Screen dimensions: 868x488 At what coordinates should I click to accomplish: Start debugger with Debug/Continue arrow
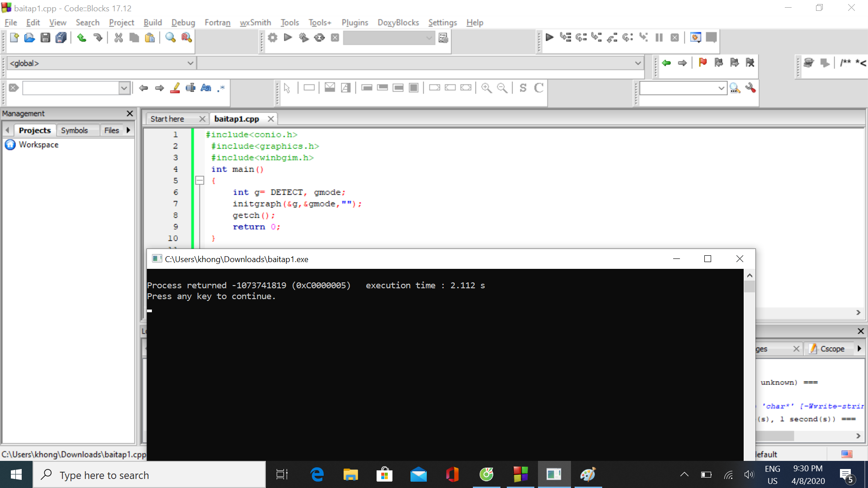coord(549,38)
